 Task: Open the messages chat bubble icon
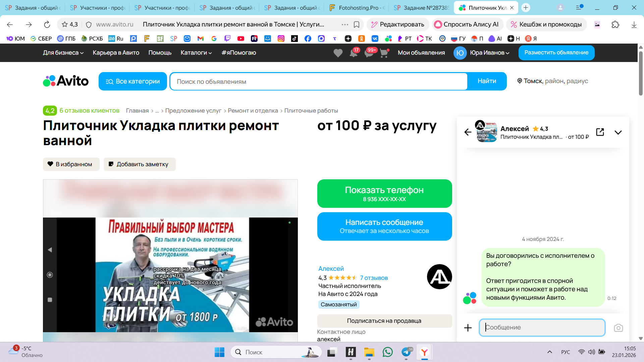point(369,53)
